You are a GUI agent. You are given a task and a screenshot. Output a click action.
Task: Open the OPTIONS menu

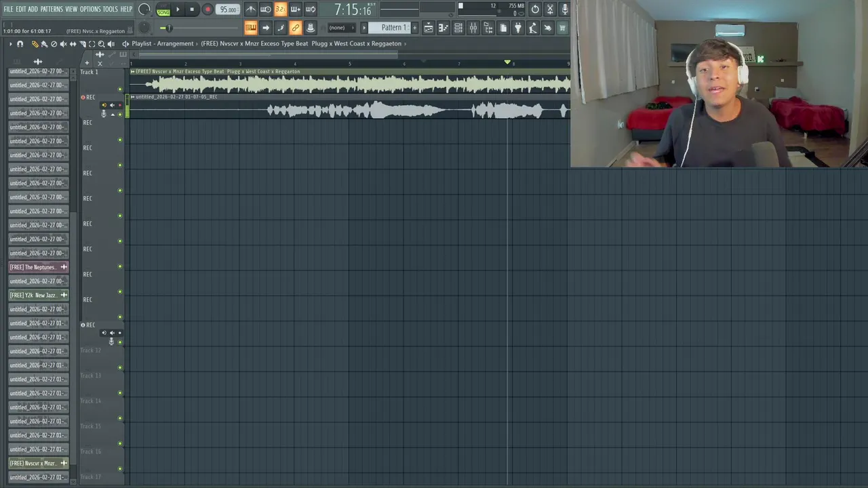[90, 9]
